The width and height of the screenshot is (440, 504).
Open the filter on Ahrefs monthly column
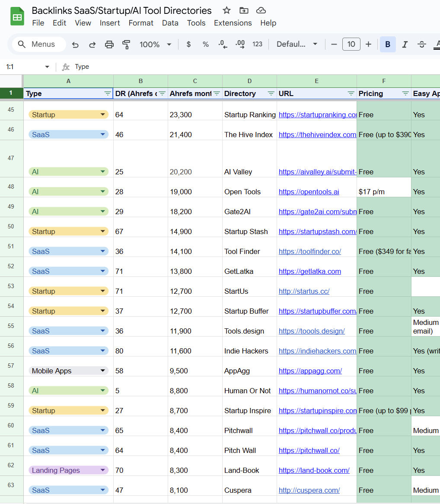click(217, 93)
